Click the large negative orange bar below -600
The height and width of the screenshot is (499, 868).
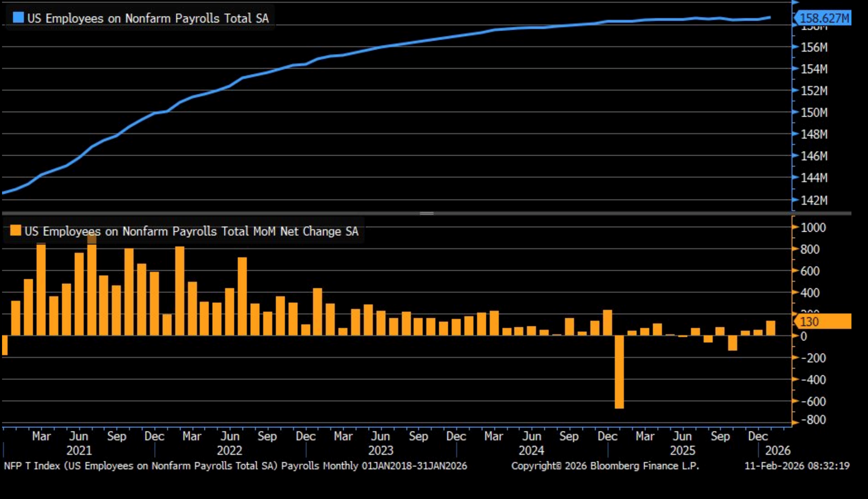click(619, 372)
